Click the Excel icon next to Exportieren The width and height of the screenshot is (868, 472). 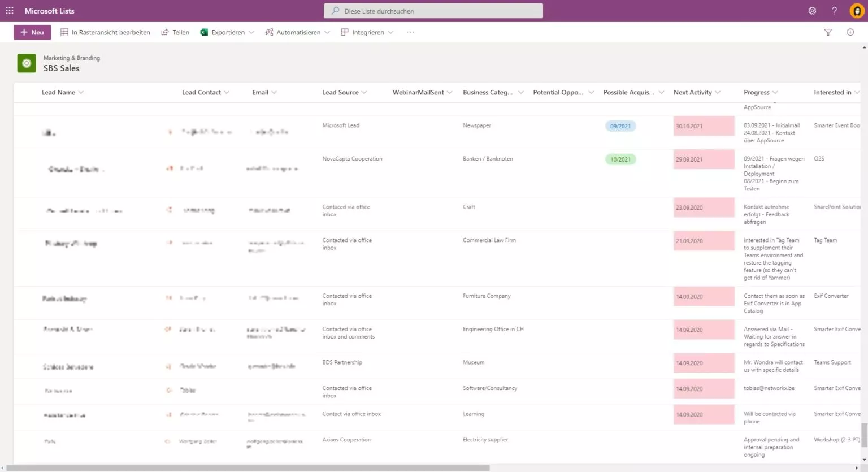pos(203,32)
